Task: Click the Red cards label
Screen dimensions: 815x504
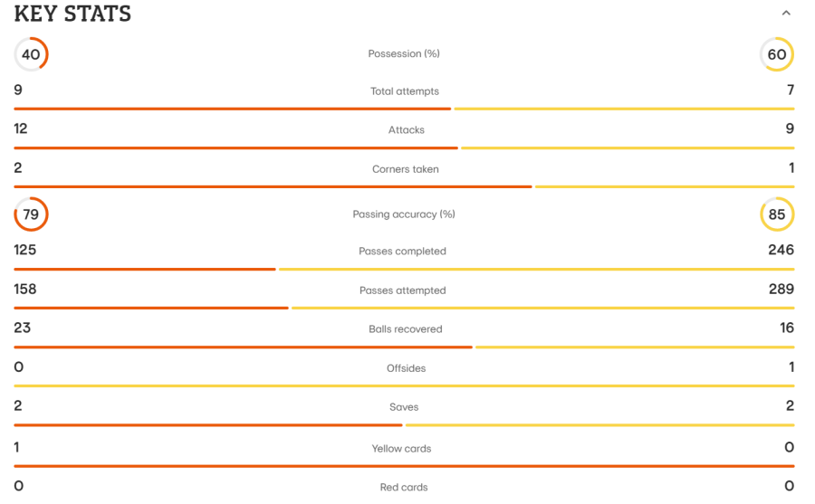Action: pos(404,488)
